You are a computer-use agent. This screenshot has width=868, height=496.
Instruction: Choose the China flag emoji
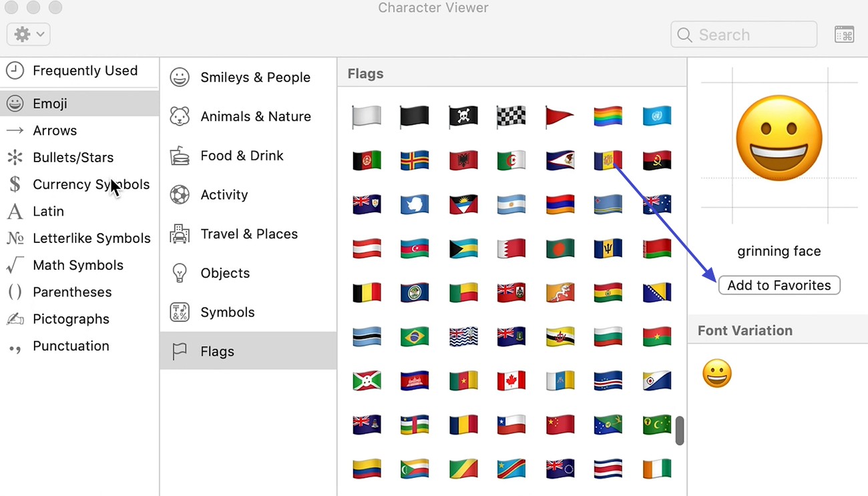(560, 425)
